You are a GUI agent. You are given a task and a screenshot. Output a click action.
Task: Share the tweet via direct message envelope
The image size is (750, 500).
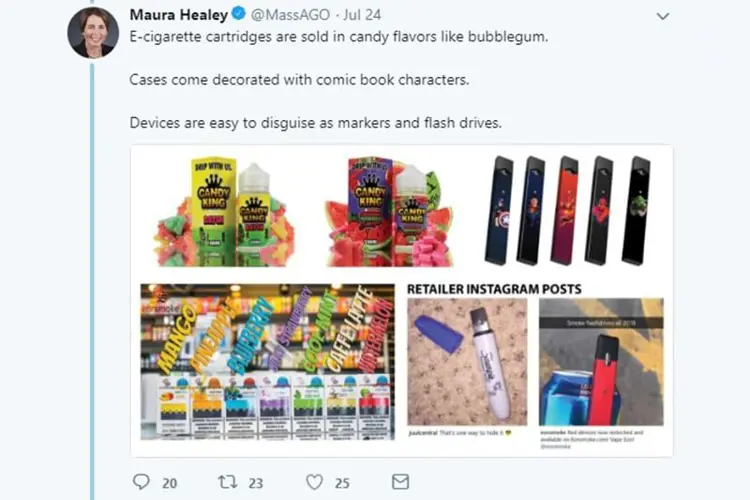(x=400, y=482)
